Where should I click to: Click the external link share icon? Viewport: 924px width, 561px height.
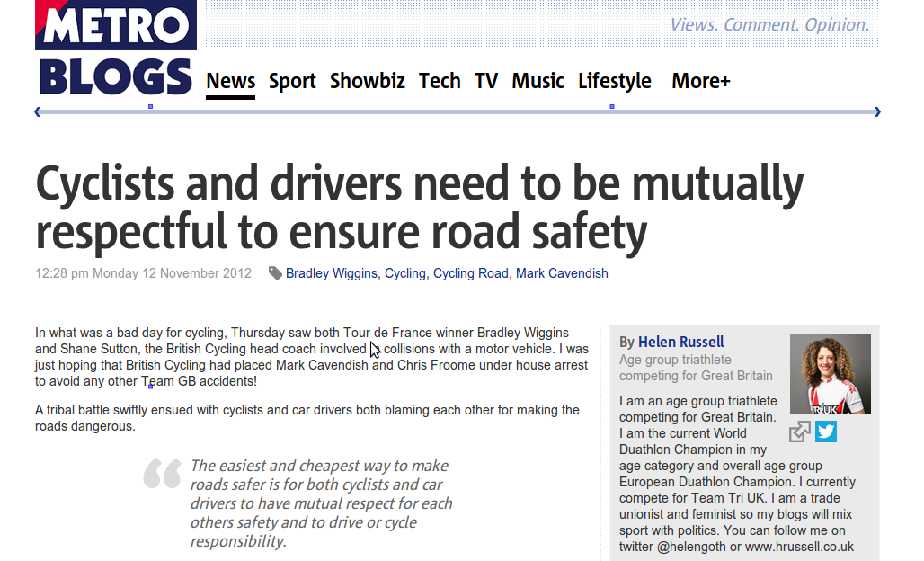pos(800,432)
